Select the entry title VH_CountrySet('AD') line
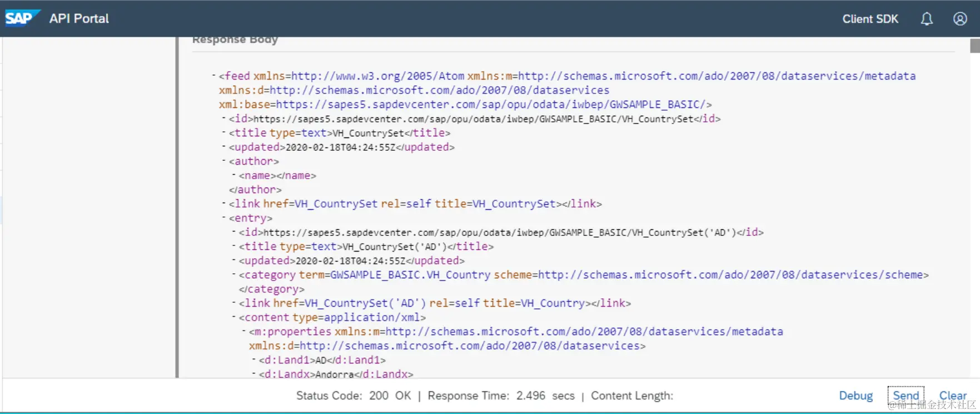The width and height of the screenshot is (980, 414). click(366, 246)
